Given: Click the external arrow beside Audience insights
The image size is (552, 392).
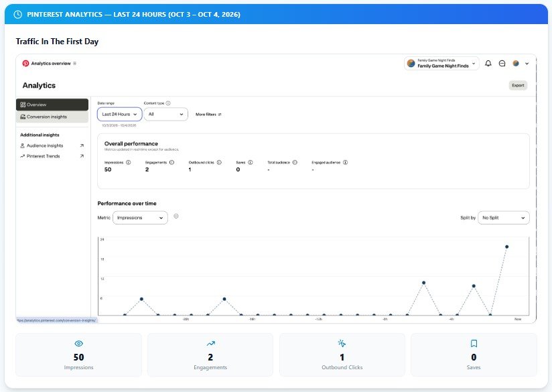Looking at the screenshot, I should coord(82,145).
